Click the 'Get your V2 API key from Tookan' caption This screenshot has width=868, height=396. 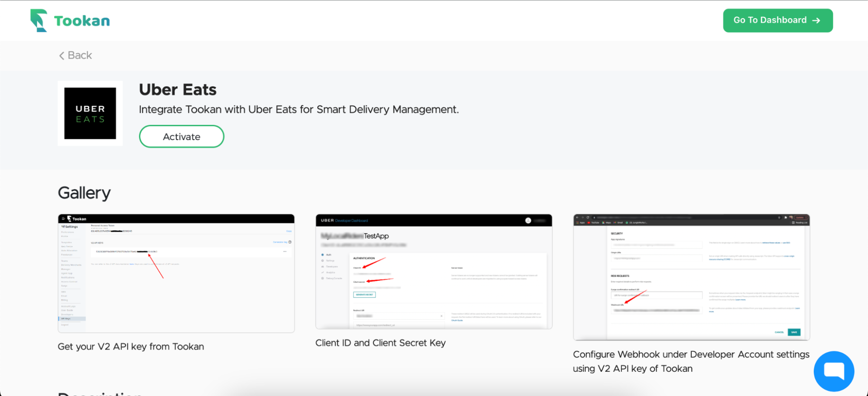[131, 347]
